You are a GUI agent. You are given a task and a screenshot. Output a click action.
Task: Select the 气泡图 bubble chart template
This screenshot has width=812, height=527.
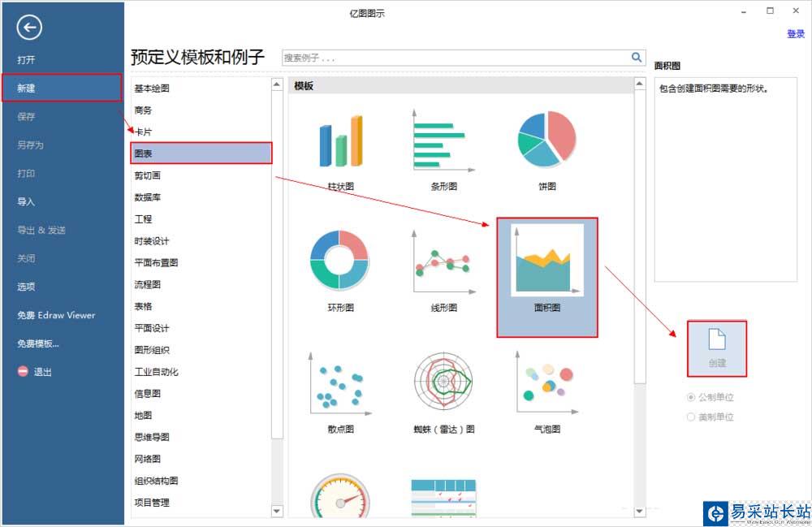click(x=546, y=392)
